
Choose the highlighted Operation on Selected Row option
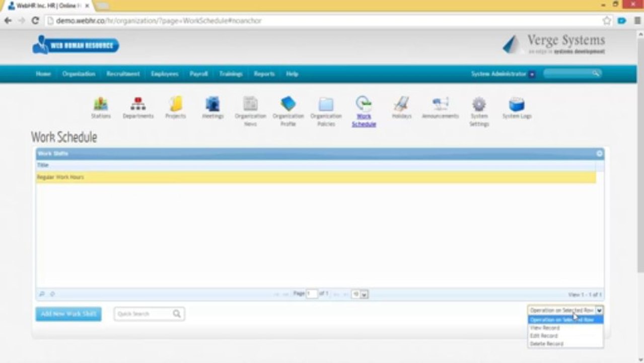[565, 320]
